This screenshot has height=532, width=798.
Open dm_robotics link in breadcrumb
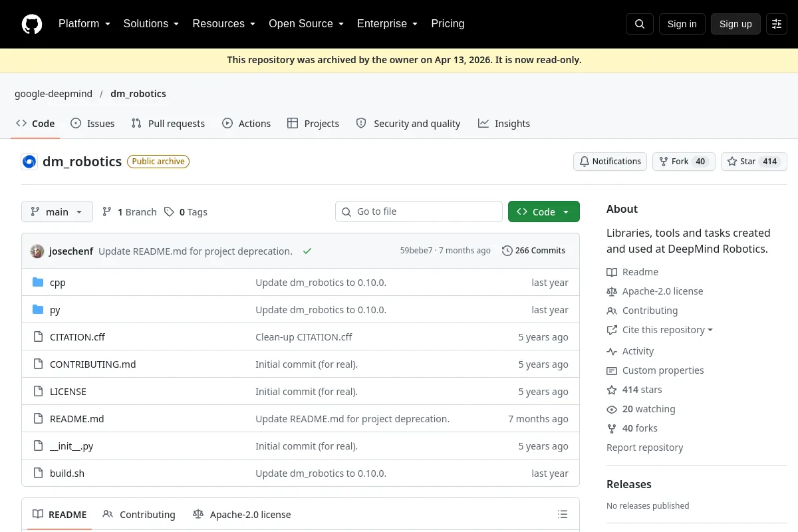coord(138,94)
